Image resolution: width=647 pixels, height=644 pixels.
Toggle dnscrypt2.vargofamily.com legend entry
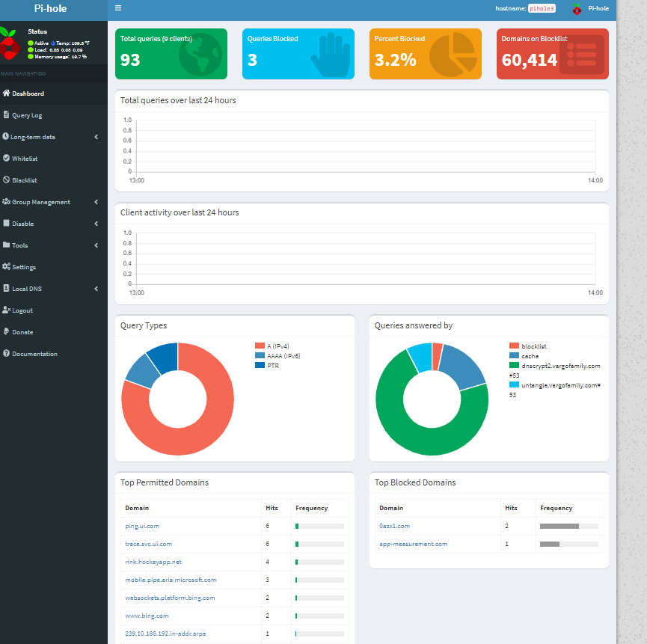click(554, 370)
